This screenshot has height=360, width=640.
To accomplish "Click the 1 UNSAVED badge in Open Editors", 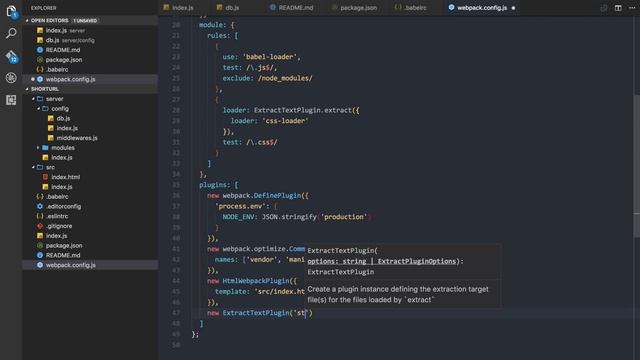I will point(86,20).
